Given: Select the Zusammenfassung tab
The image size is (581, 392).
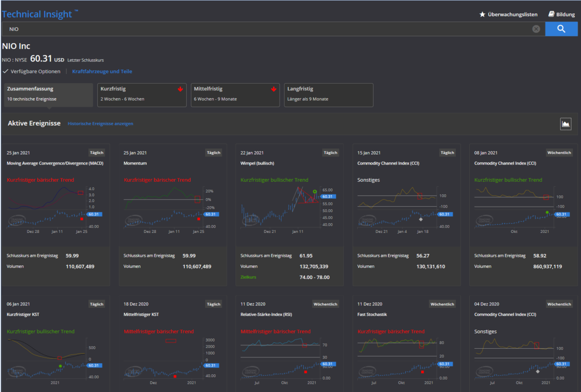Looking at the screenshot, I should (48, 95).
